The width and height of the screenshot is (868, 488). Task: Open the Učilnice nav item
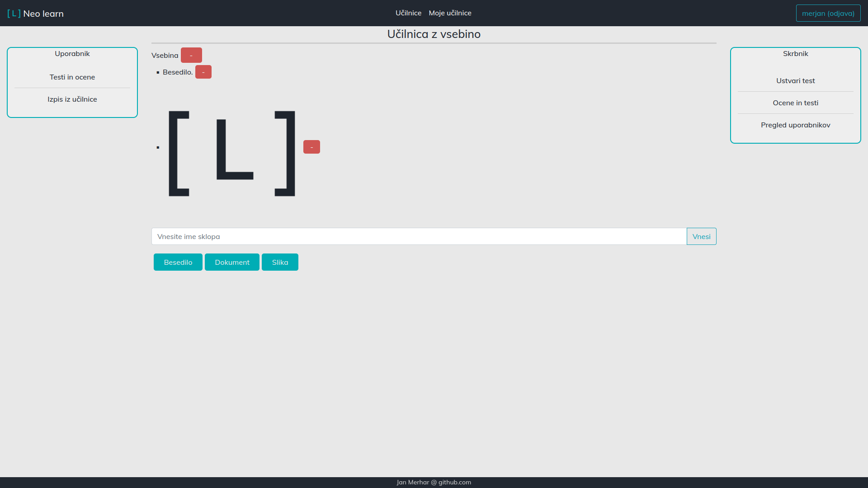pyautogui.click(x=408, y=13)
